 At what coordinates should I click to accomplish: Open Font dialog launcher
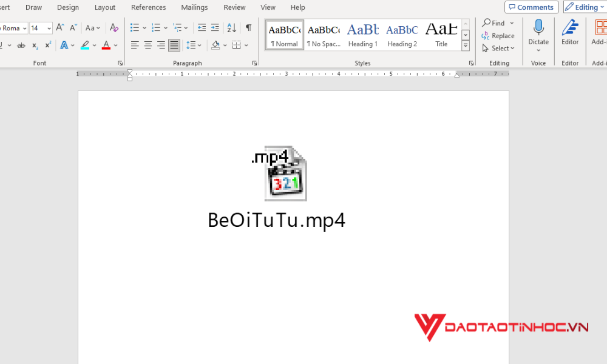(120, 63)
